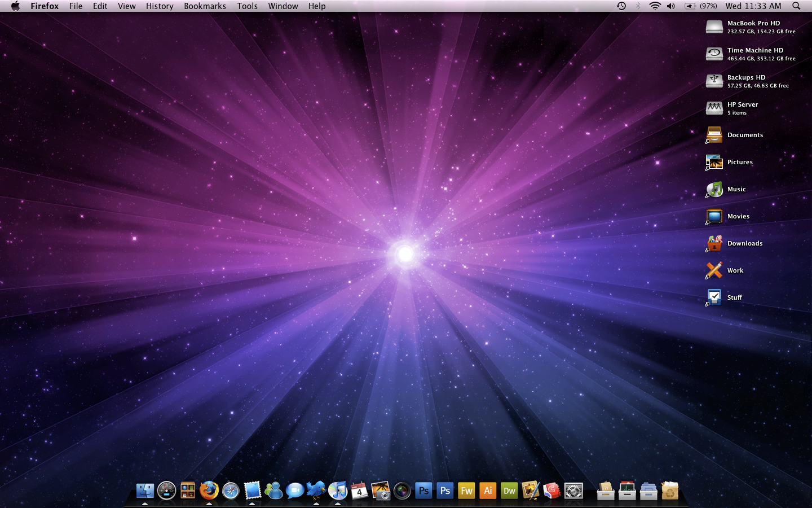Open the Trash recycle bin
The height and width of the screenshot is (508, 812).
(x=670, y=491)
